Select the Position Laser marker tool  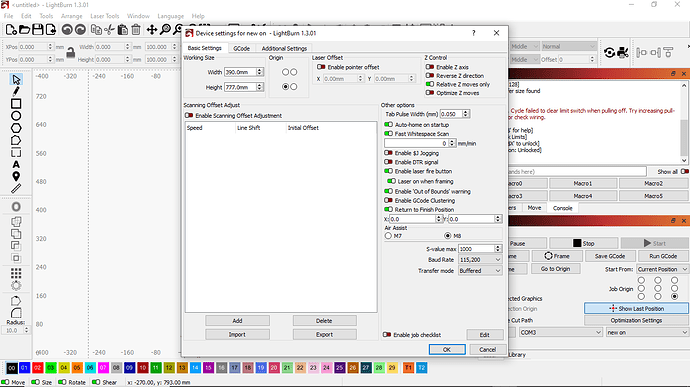tap(16, 177)
